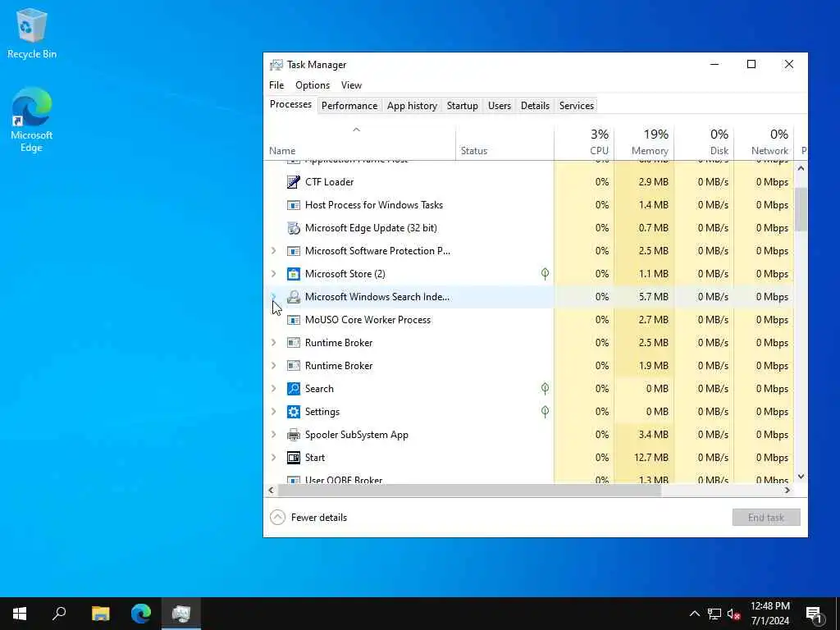Sort by Disk column header
This screenshot has width=840, height=630.
click(x=704, y=143)
